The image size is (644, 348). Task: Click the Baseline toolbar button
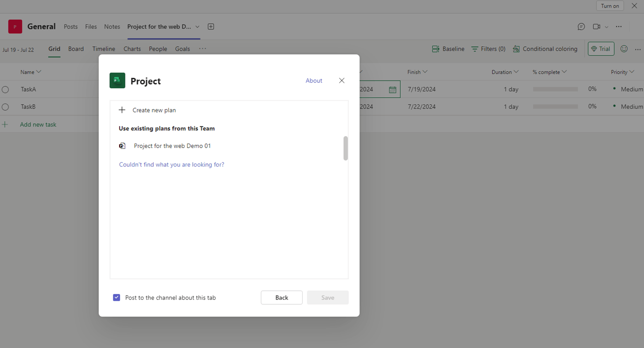(x=448, y=49)
